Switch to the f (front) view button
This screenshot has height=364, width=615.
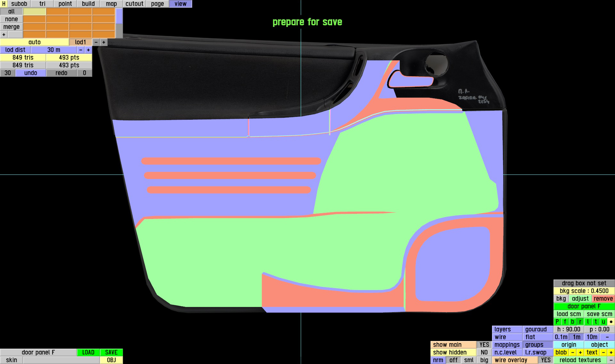pos(565,322)
